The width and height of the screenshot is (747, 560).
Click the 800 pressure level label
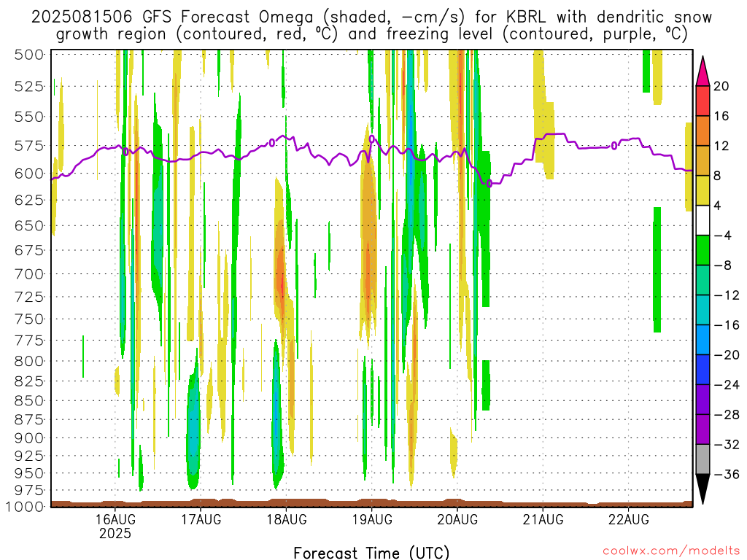(29, 362)
